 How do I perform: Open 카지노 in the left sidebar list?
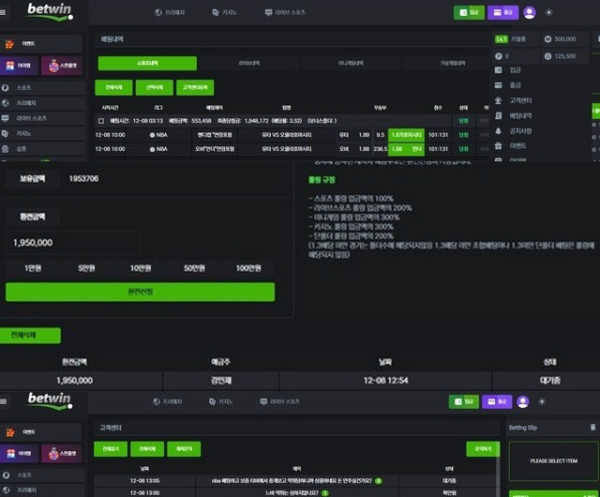coord(24,132)
